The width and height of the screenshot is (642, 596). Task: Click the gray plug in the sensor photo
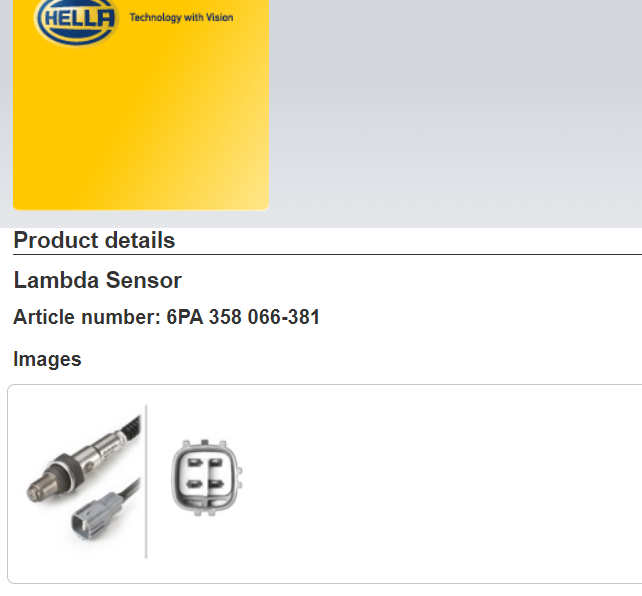point(85,522)
